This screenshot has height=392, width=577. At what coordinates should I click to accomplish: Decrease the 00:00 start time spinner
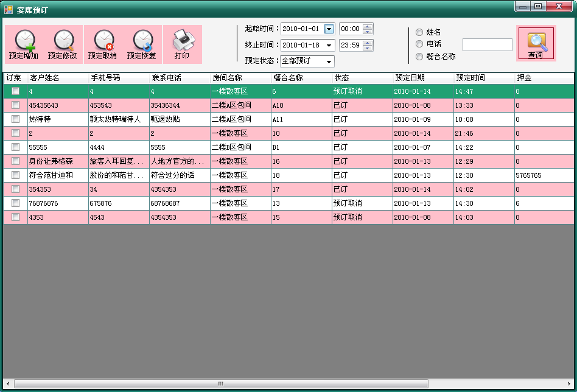point(368,31)
